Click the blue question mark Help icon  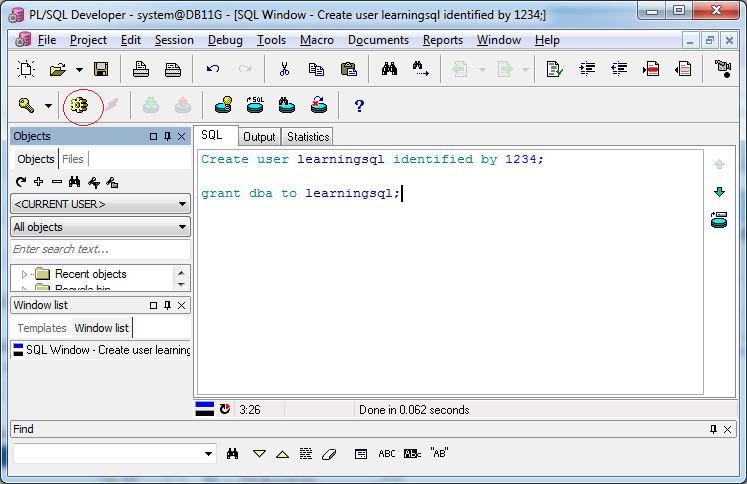pos(359,106)
